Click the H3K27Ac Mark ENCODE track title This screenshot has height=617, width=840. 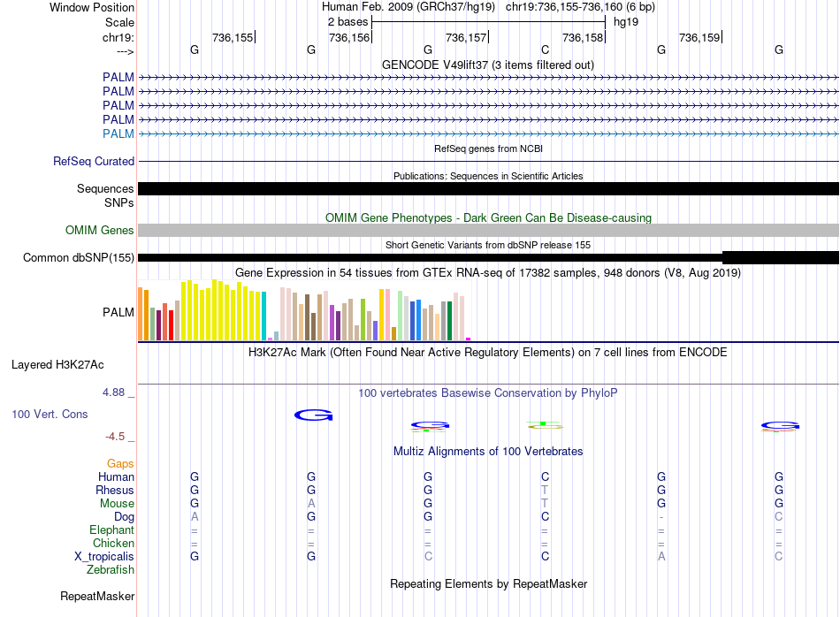pos(488,353)
